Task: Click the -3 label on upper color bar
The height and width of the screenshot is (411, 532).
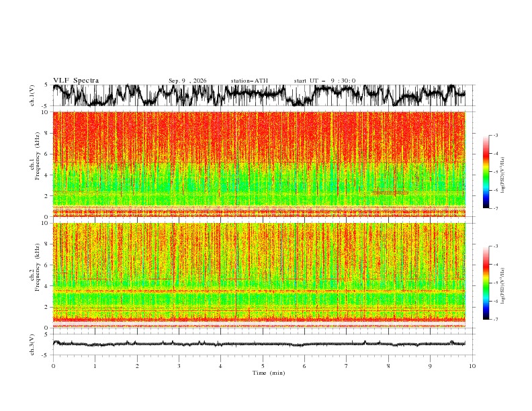Action: click(496, 135)
